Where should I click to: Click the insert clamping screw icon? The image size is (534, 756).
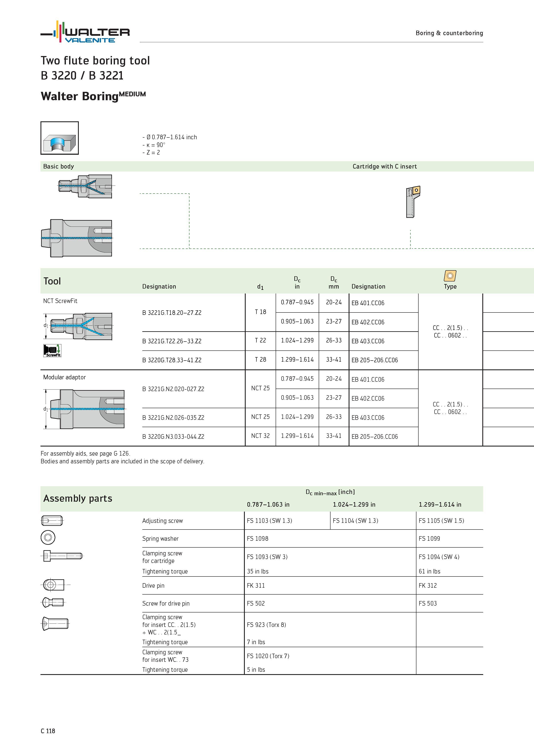coord(55,624)
